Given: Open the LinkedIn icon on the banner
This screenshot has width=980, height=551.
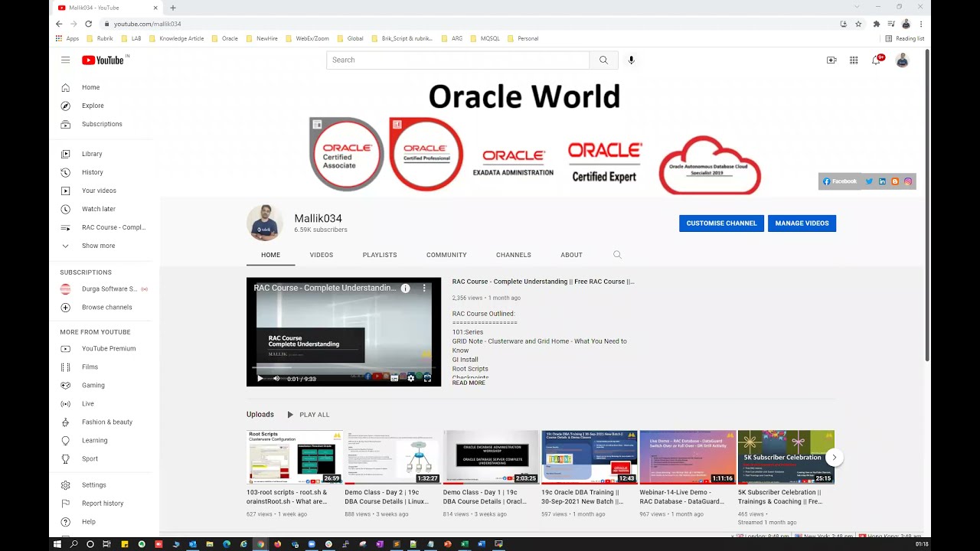Looking at the screenshot, I should point(882,181).
